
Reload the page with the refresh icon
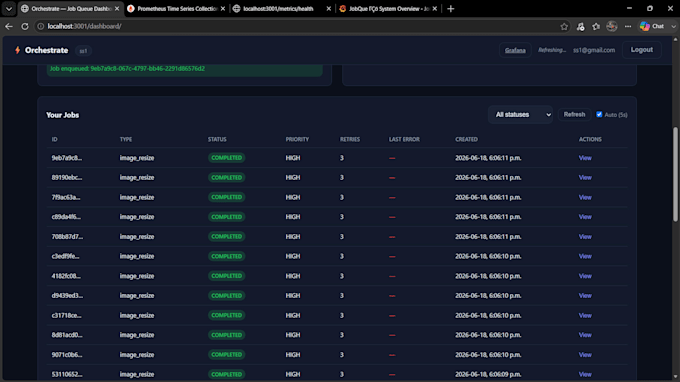pos(25,26)
